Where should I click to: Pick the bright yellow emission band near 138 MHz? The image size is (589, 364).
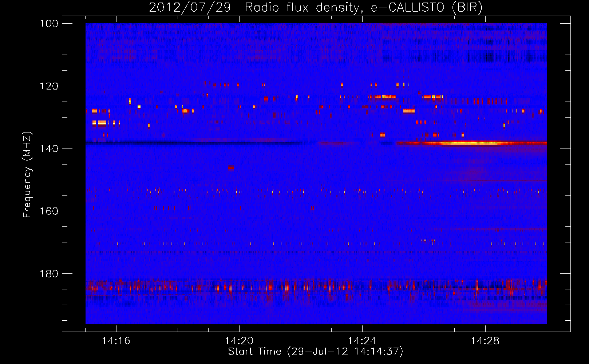471,143
